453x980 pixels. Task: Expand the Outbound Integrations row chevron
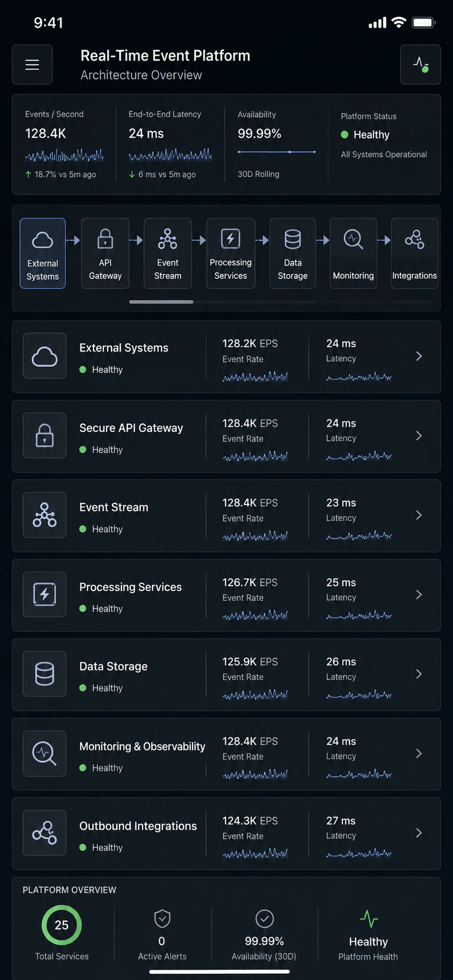[419, 833]
